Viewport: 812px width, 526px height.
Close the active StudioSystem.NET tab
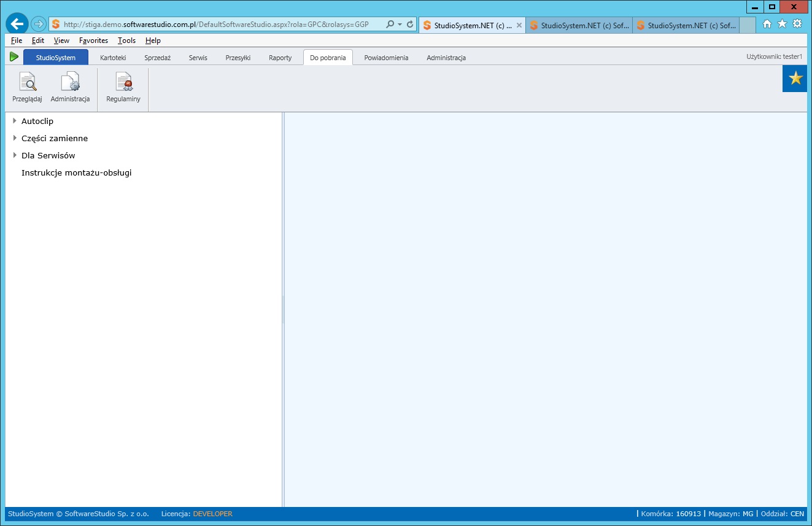click(519, 26)
